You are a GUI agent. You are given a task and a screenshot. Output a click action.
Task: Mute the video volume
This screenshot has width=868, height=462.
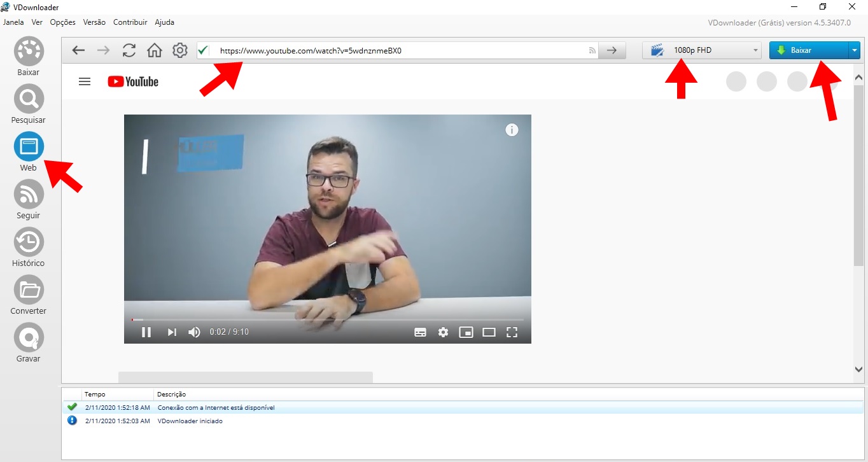195,332
